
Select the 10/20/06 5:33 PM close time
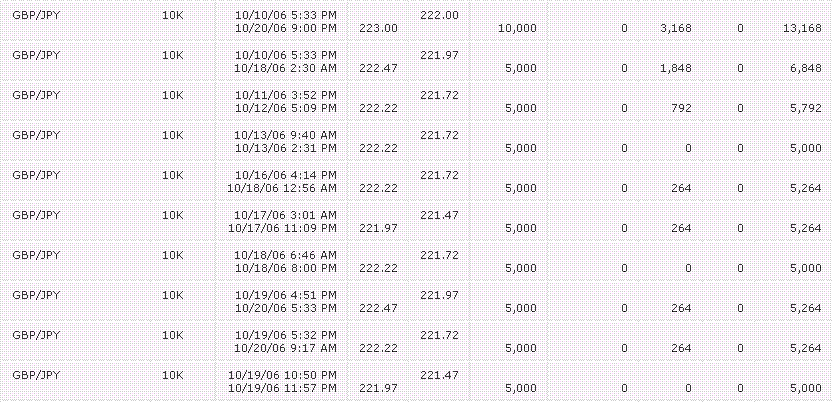[x=285, y=308]
